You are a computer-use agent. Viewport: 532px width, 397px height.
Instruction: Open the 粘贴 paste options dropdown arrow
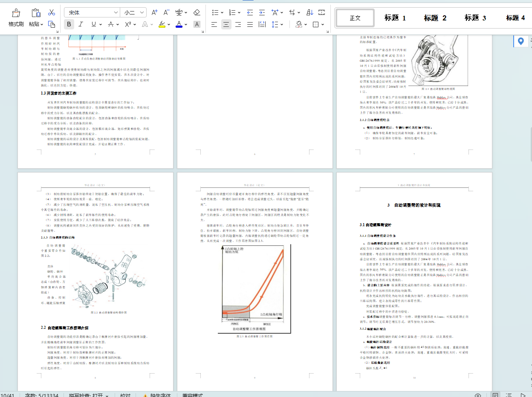coord(42,24)
